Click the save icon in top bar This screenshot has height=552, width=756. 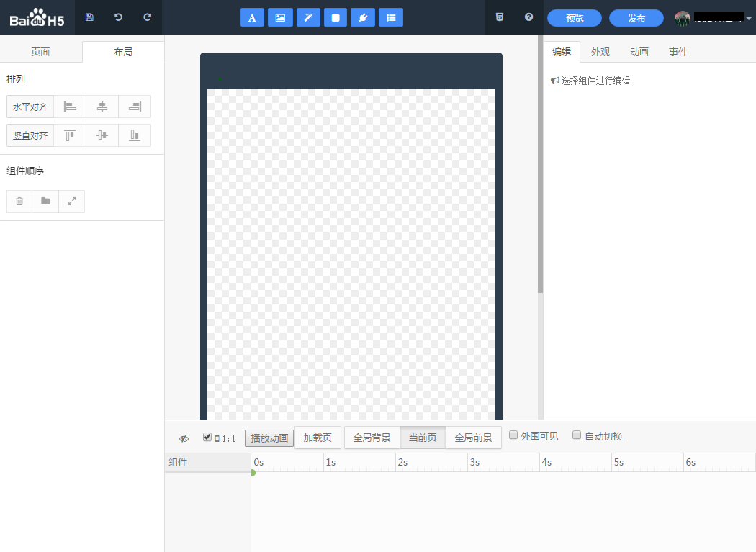coord(89,17)
